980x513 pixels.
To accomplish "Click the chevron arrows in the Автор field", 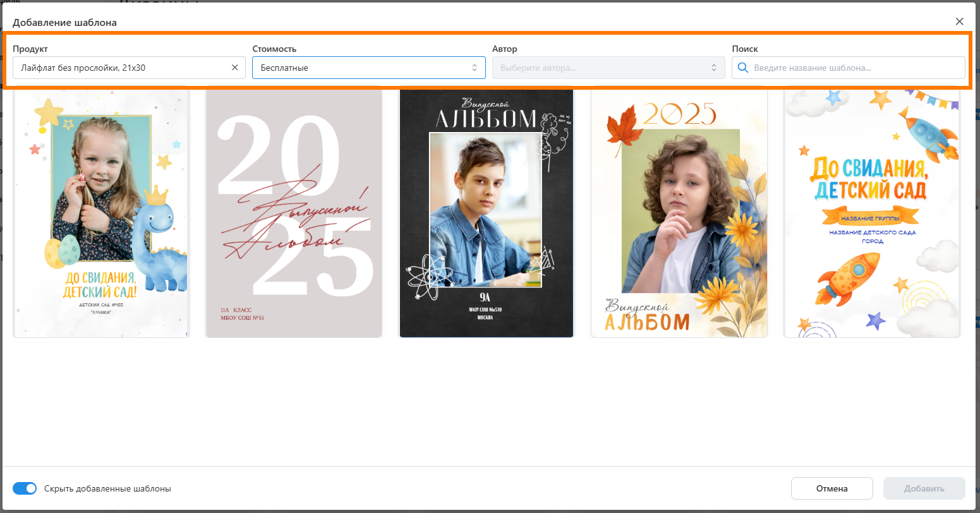I will click(714, 68).
